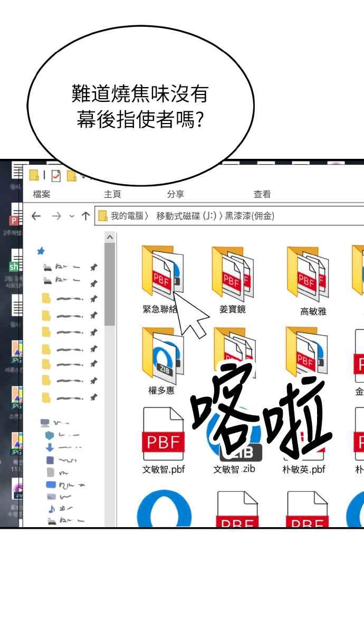Click 移動式磁碟 (J:) in address path
Image resolution: width=364 pixels, height=638 pixels.
tap(186, 216)
